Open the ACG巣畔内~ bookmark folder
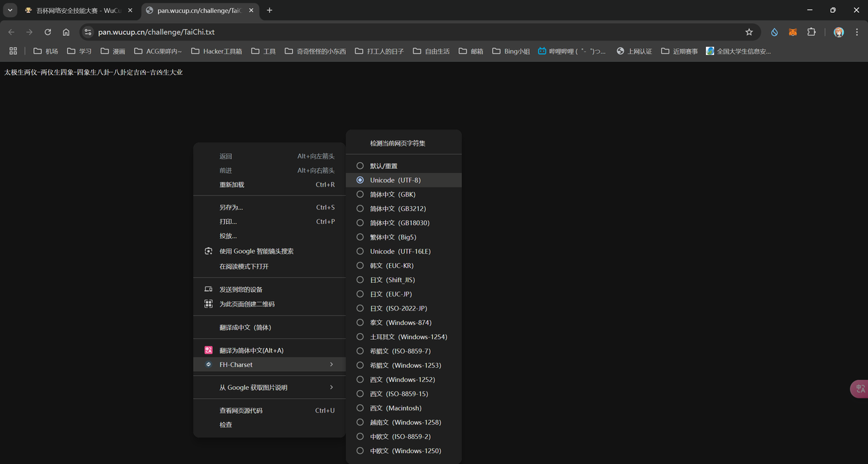The image size is (868, 464). pyautogui.click(x=158, y=51)
